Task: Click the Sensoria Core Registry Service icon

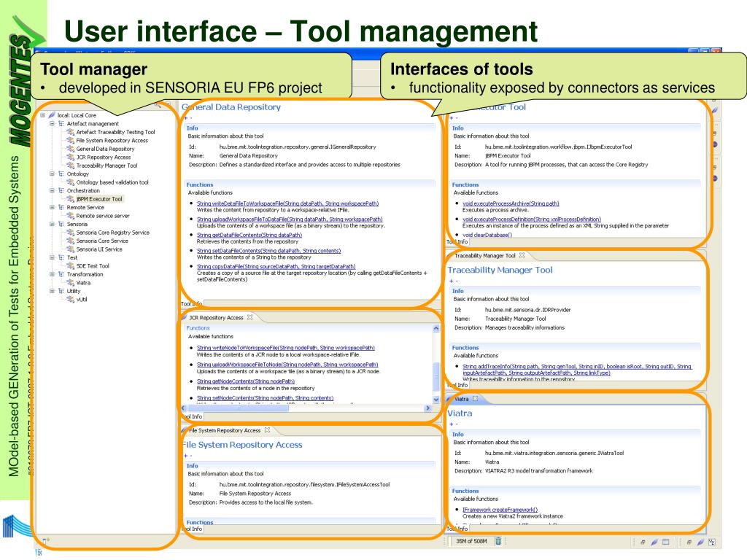Action: (x=71, y=233)
